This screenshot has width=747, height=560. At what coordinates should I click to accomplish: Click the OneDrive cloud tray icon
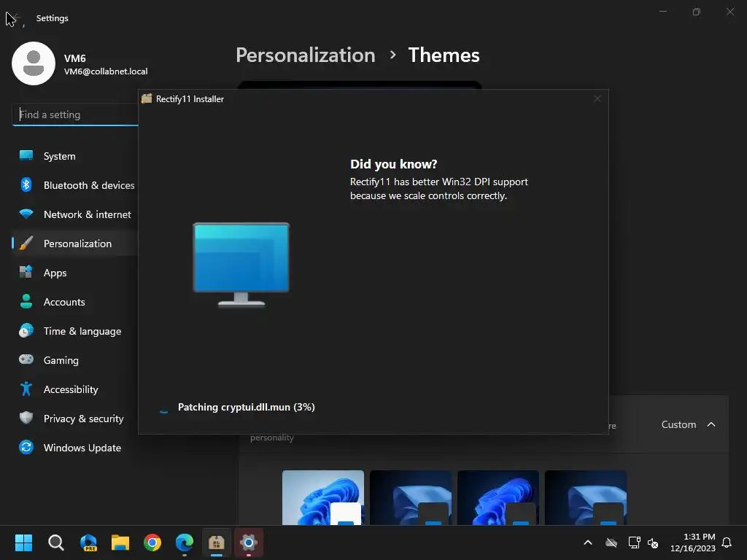[x=611, y=542]
